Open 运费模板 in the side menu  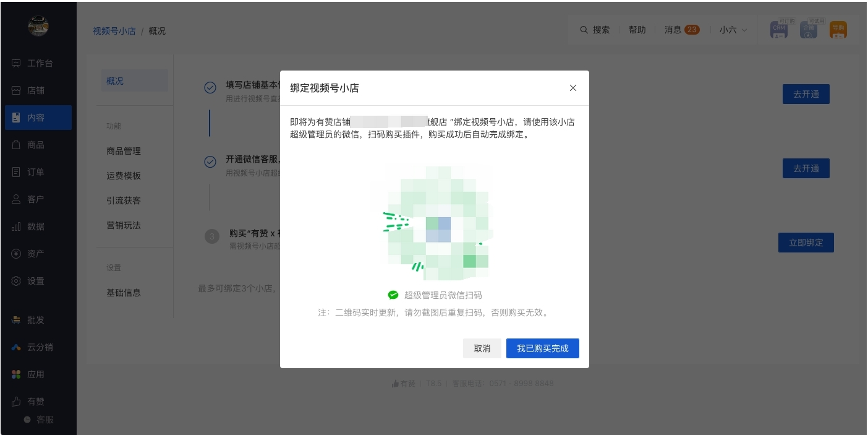[124, 176]
